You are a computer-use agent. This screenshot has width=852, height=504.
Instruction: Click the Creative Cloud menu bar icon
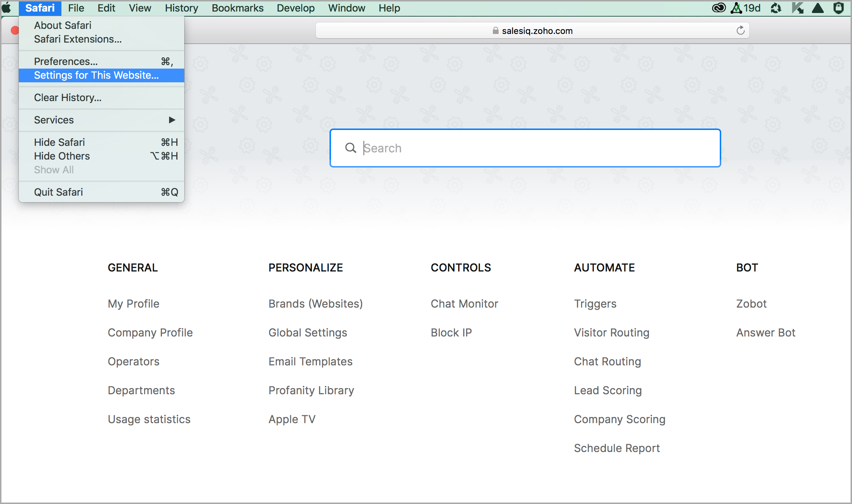[718, 8]
